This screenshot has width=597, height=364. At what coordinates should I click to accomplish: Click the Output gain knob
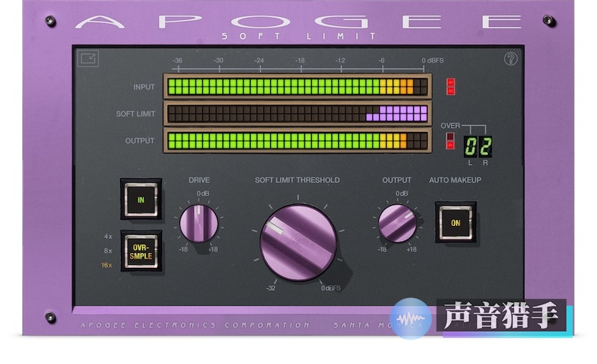click(397, 224)
